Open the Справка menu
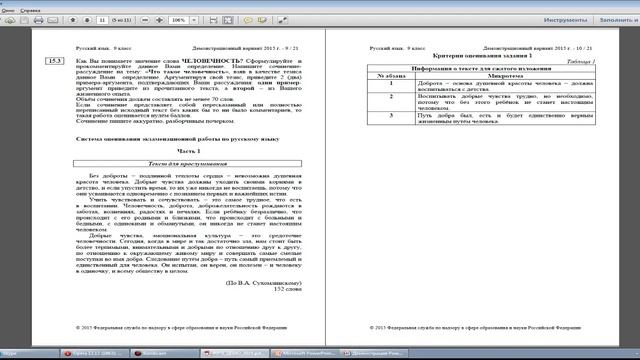640x360 pixels. click(x=30, y=11)
